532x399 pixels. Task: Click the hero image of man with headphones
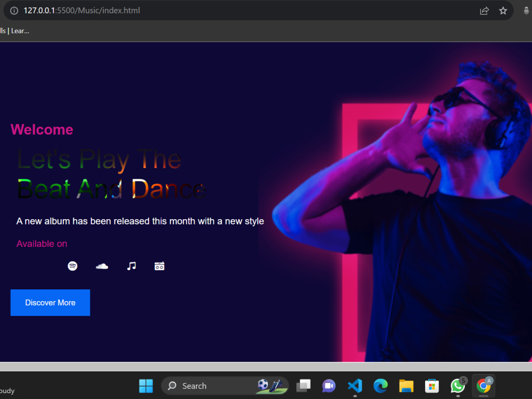coord(402,210)
